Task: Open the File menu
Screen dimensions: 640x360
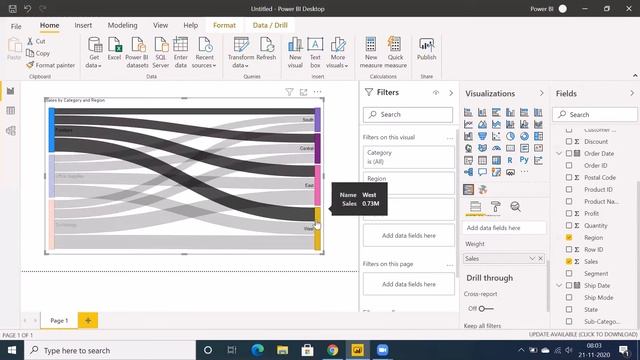Action: [x=16, y=26]
